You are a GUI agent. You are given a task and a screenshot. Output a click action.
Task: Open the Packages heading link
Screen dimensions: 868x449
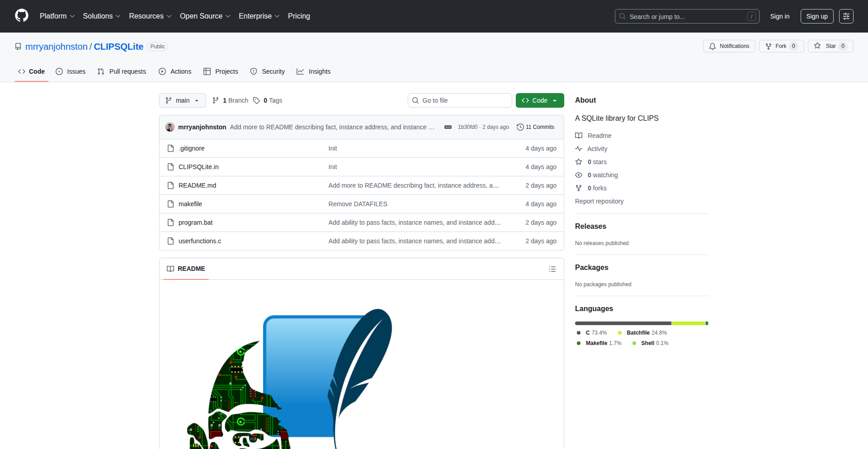pyautogui.click(x=591, y=267)
